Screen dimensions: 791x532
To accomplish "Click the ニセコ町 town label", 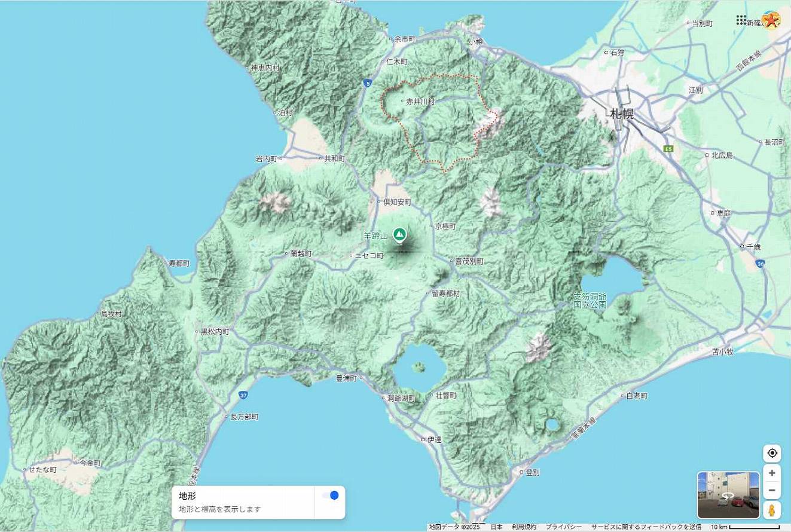I will pyautogui.click(x=369, y=255).
